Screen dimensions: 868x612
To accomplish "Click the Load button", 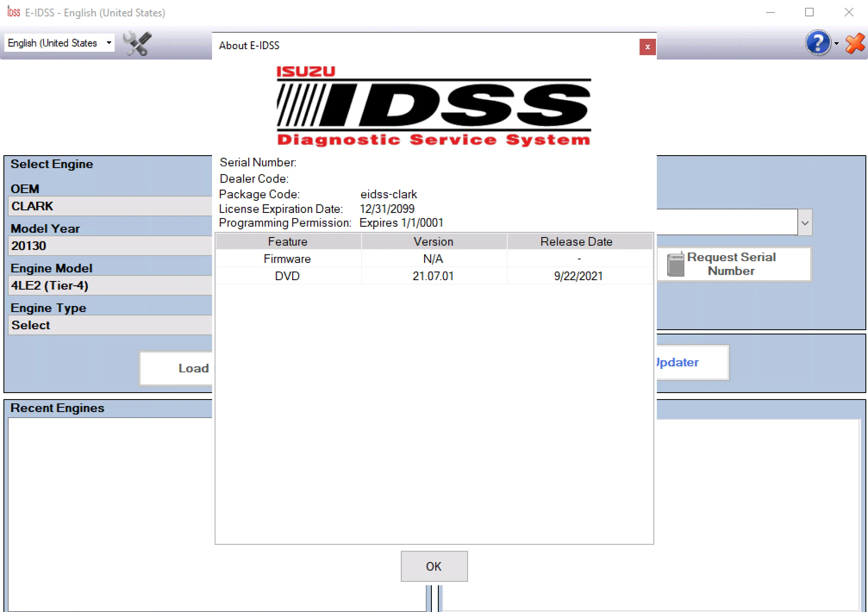I will pos(176,368).
